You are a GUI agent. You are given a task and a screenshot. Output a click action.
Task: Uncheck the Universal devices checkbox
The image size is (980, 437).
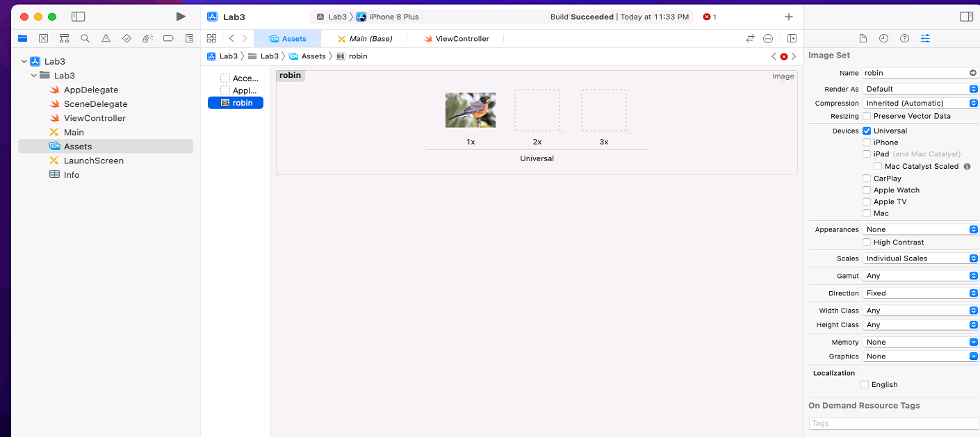pos(867,131)
